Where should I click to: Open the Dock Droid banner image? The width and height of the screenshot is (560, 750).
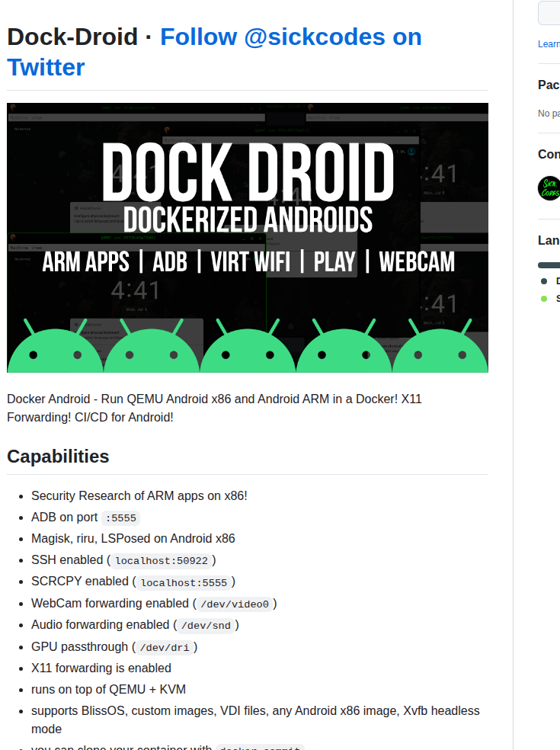click(248, 238)
